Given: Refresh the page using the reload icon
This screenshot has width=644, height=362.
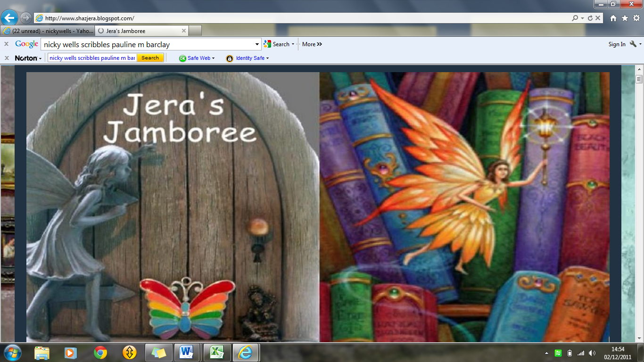Looking at the screenshot, I should [x=590, y=18].
